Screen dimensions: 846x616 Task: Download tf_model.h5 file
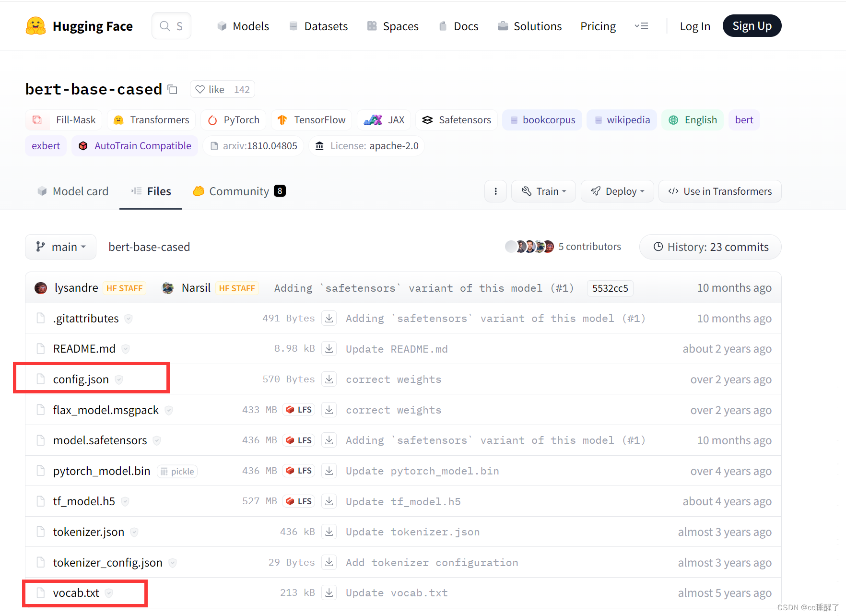(329, 501)
